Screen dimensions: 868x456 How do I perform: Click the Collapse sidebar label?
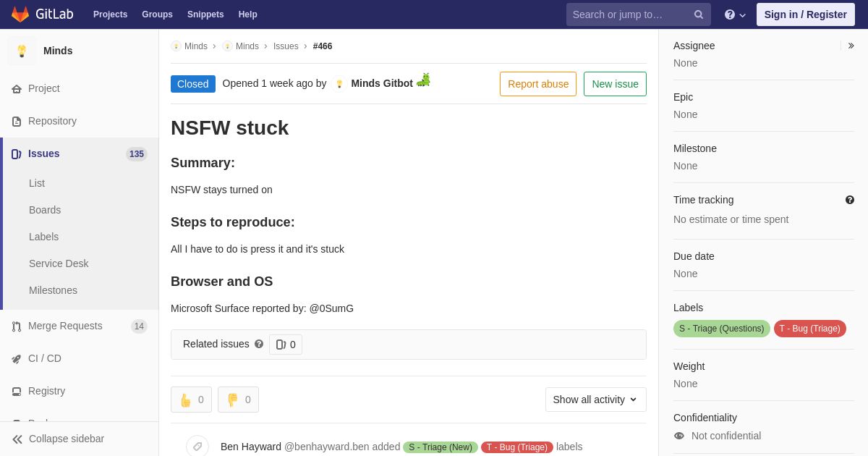[x=67, y=439]
